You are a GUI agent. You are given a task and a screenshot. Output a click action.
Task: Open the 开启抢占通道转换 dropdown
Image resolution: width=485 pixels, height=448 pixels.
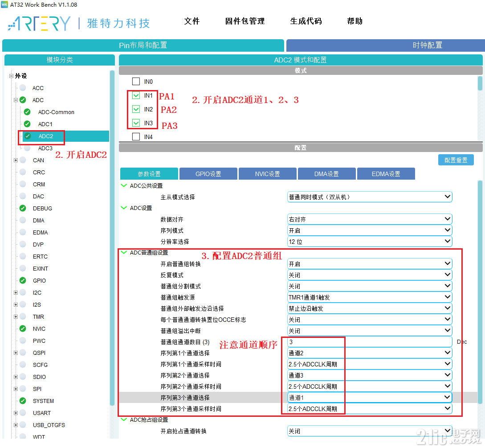(370, 431)
